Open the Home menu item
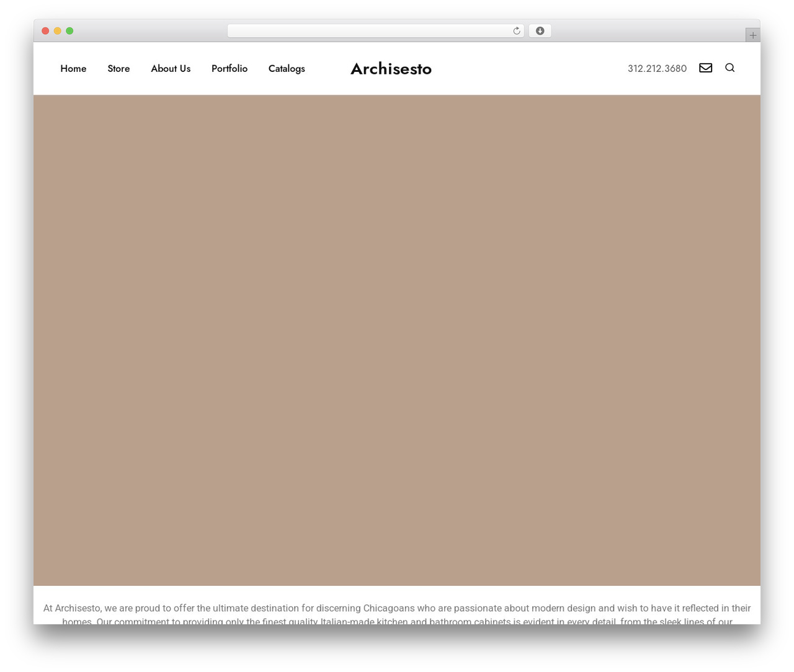The width and height of the screenshot is (794, 672). 73,68
